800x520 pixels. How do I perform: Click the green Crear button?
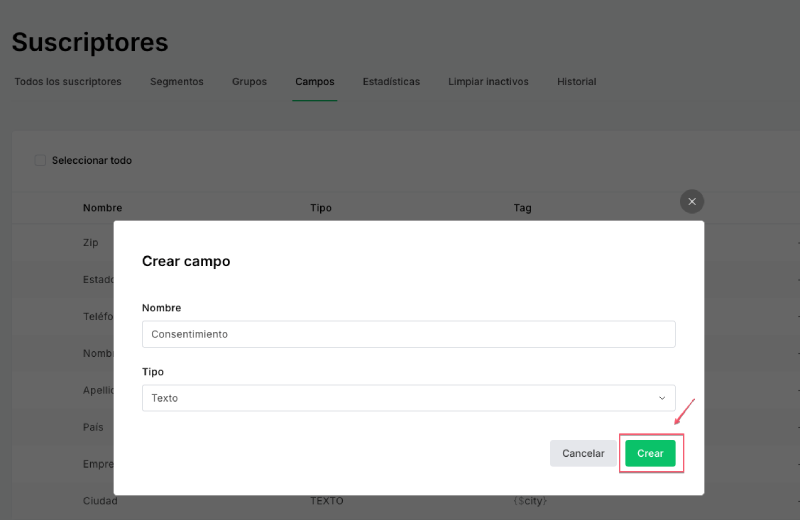point(650,453)
